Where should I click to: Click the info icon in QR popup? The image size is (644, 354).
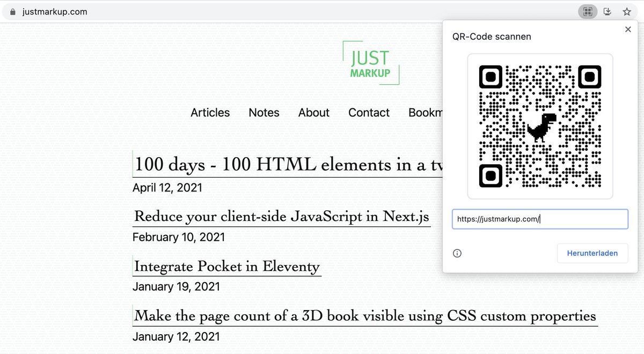click(457, 253)
